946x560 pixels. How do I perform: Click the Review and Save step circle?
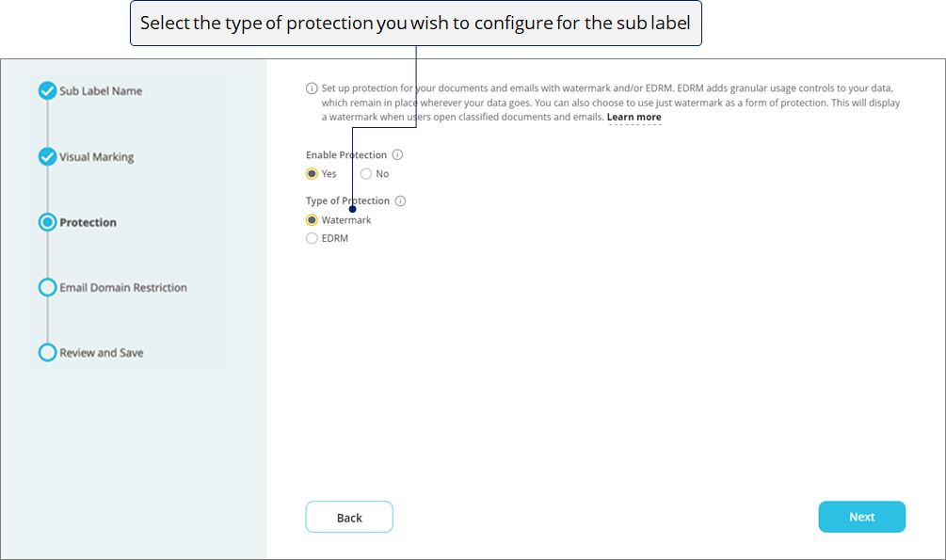pos(48,352)
